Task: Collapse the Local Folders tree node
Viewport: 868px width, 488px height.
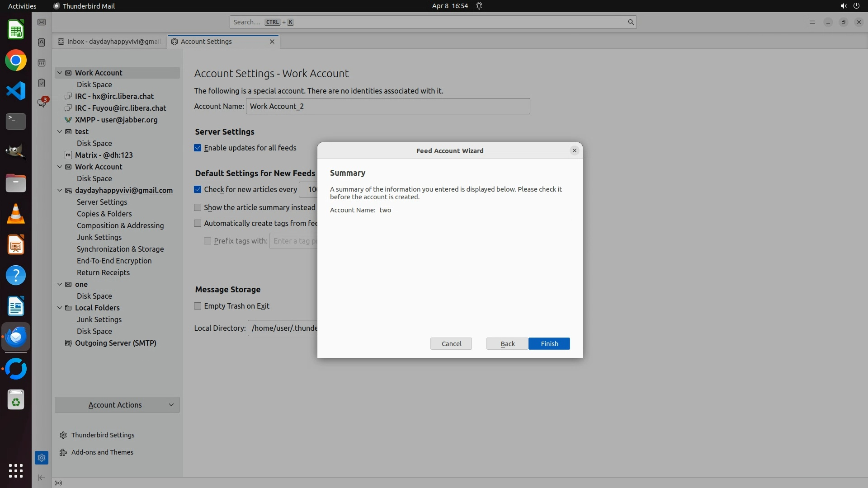Action: [x=60, y=308]
